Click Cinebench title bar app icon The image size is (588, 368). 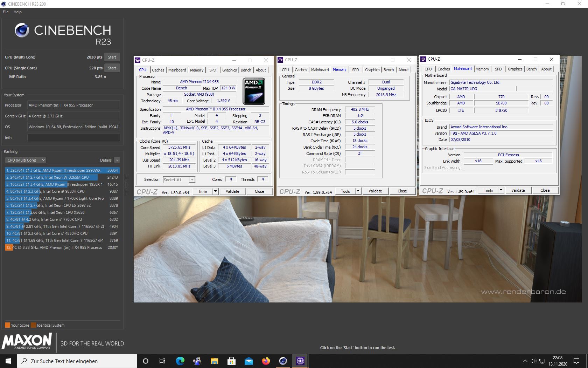[3, 4]
